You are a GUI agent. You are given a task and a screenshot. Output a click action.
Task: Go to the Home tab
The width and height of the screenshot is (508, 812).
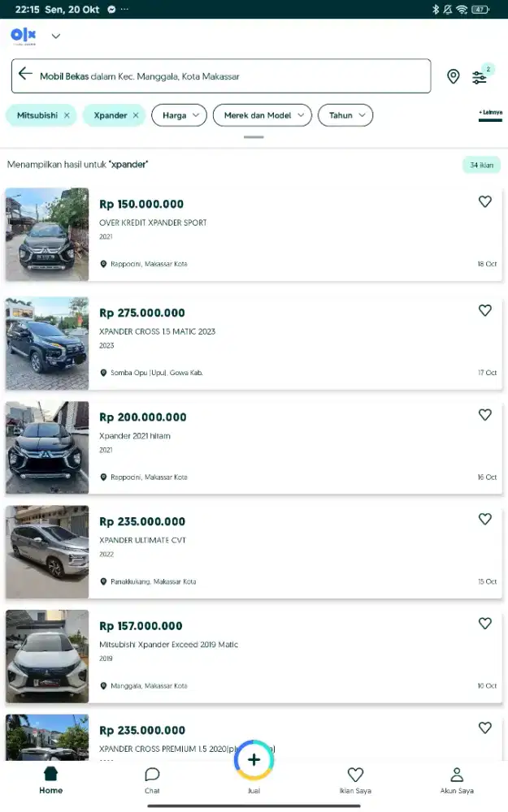pos(50,779)
